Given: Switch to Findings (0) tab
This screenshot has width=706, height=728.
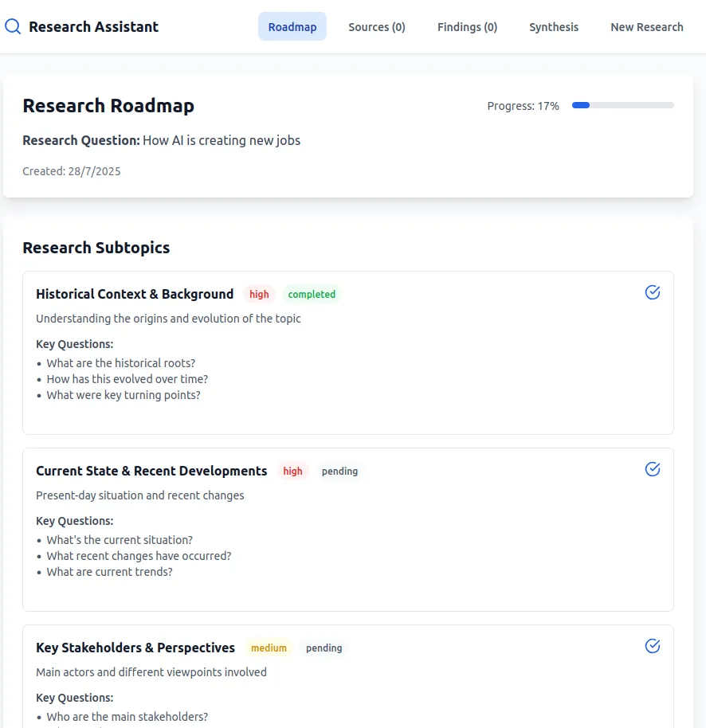Looking at the screenshot, I should pyautogui.click(x=467, y=27).
